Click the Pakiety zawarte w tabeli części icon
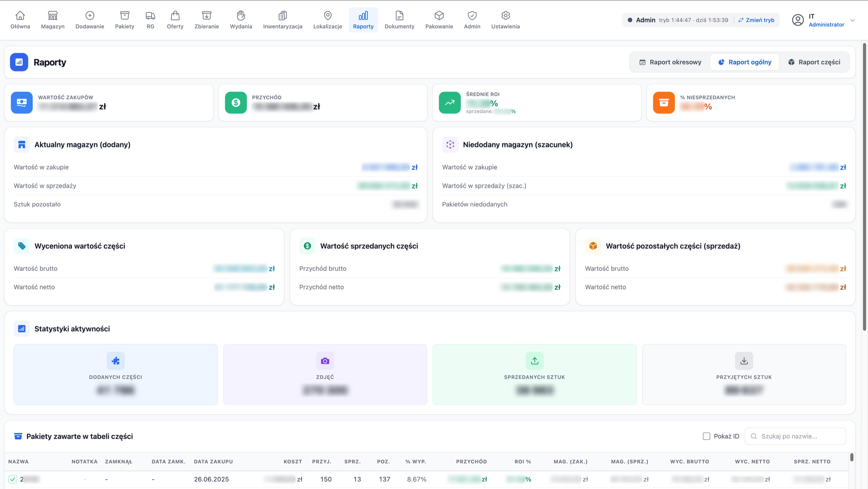 coord(18,436)
